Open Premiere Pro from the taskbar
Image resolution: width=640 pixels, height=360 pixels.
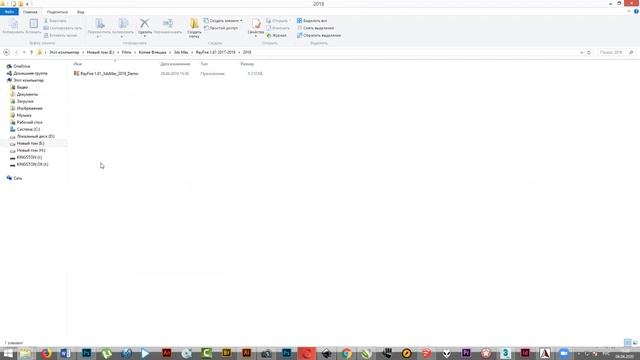pos(466,353)
